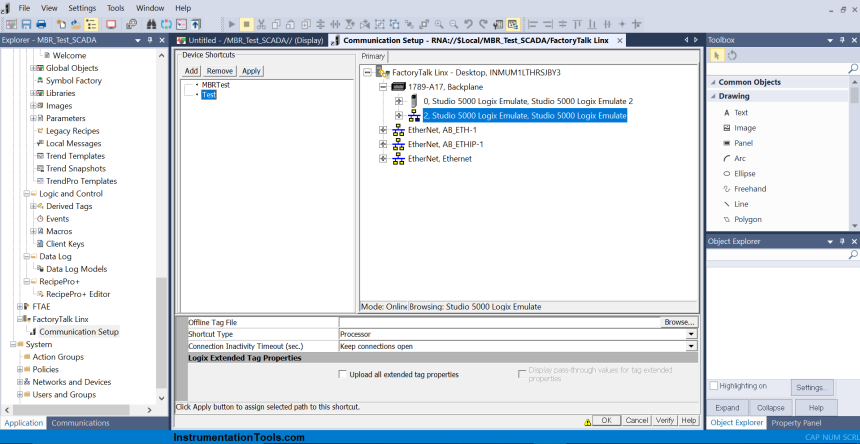The image size is (860, 444).
Task: Open the Window menu
Action: pos(150,8)
